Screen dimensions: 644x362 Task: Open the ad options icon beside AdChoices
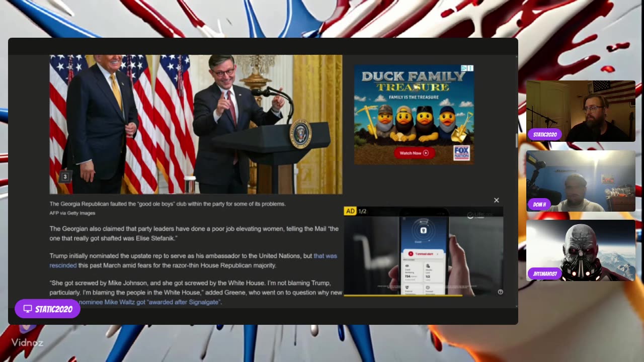click(470, 68)
